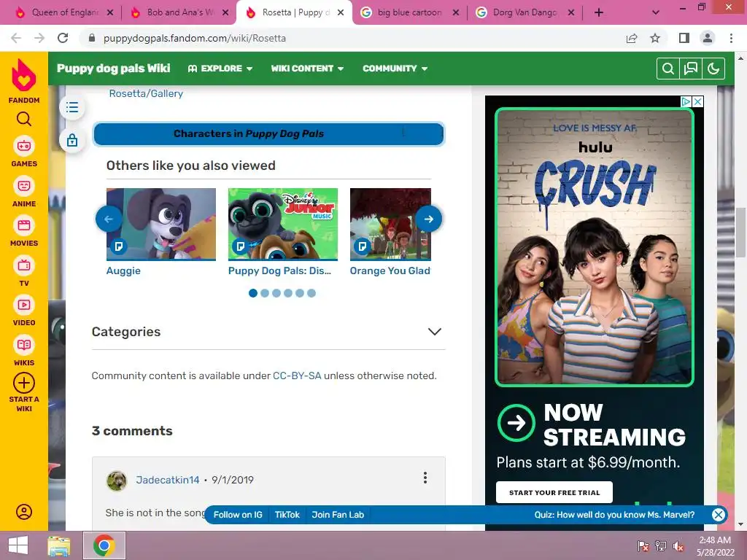Expand the Categories section

click(435, 332)
